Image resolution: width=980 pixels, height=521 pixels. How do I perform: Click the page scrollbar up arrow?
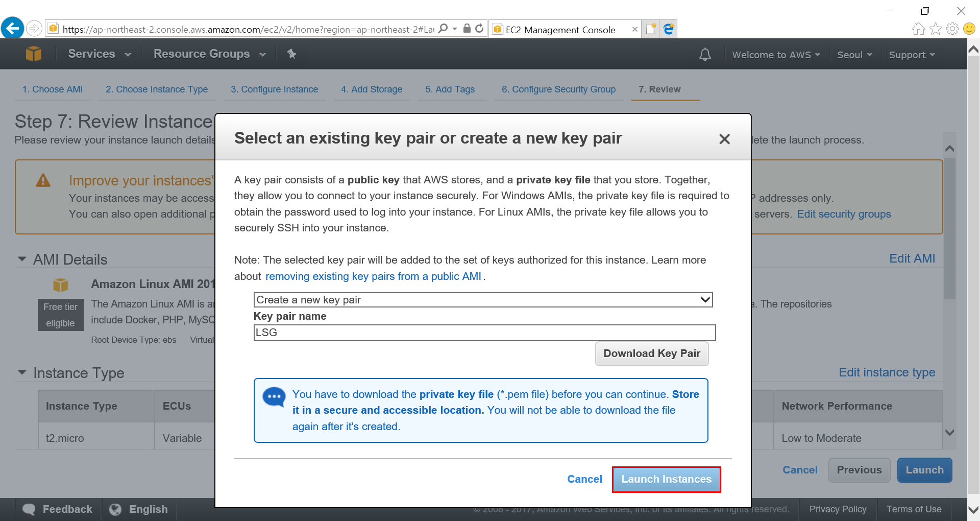973,50
